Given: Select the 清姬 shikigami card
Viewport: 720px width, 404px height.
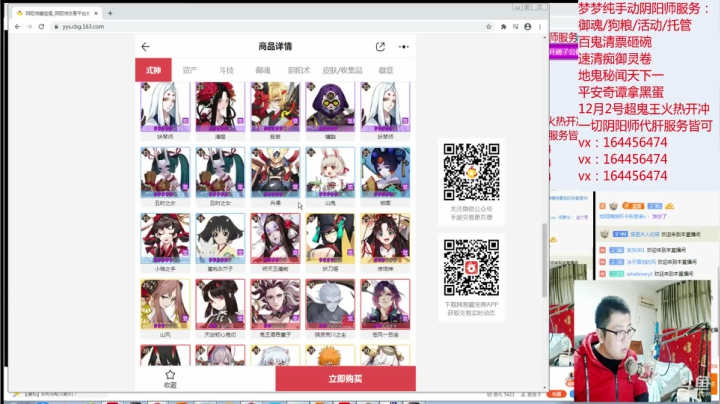Looking at the screenshot, I should [220, 111].
